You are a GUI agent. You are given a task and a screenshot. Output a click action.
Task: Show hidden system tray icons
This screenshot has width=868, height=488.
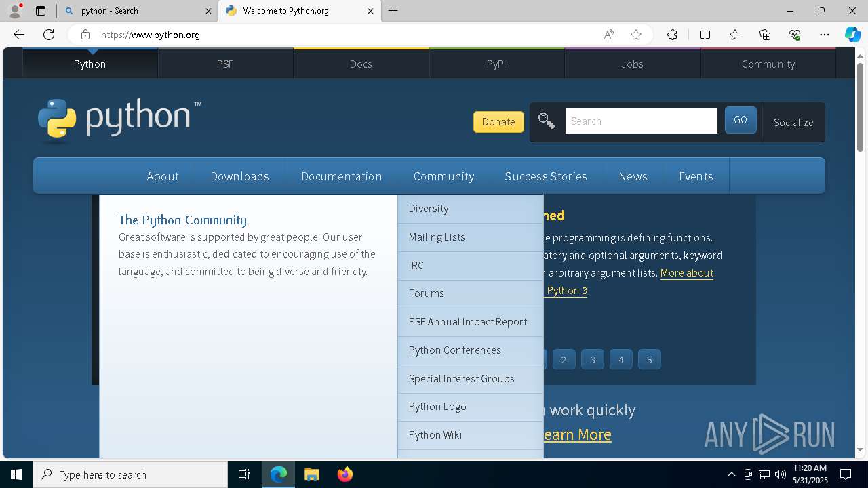click(731, 474)
